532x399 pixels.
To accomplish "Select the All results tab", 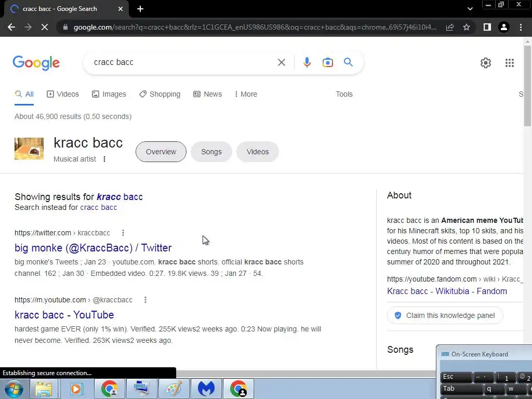I will 24,94.
